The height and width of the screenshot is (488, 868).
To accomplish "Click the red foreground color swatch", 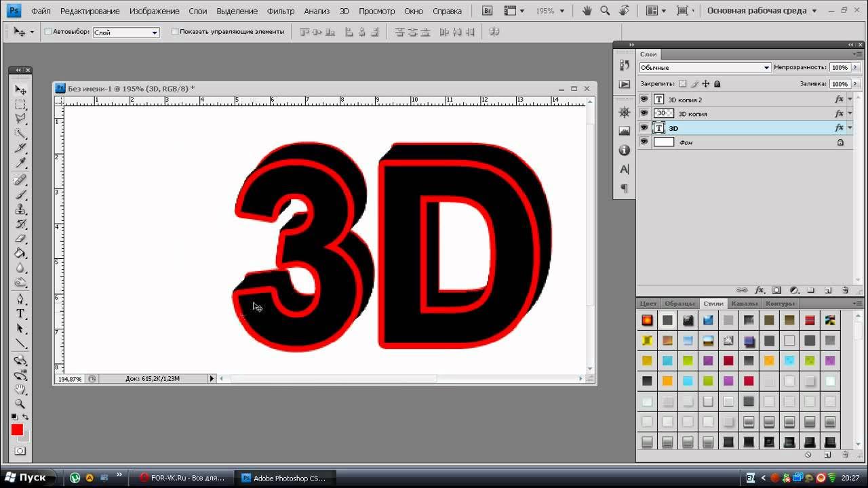I will click(x=17, y=430).
